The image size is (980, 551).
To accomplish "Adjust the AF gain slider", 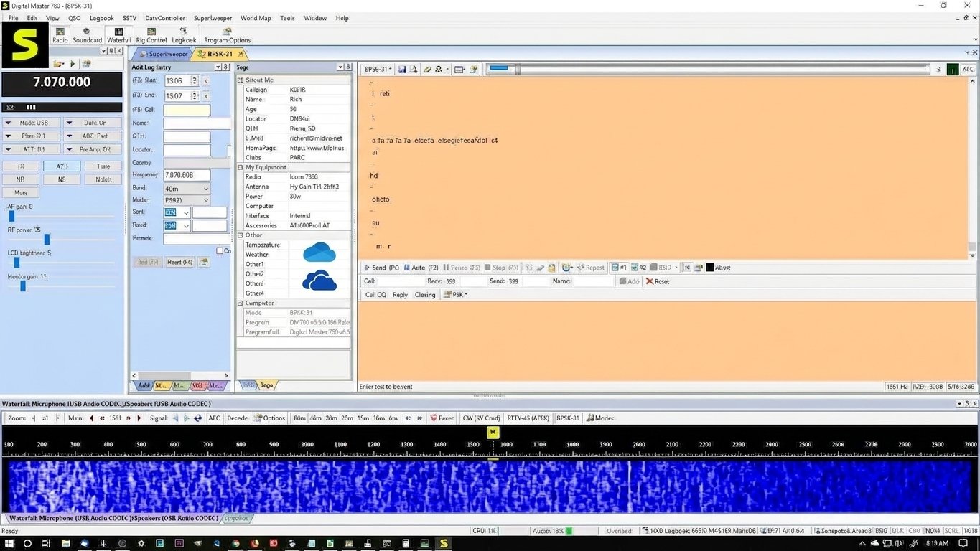I will tap(11, 216).
